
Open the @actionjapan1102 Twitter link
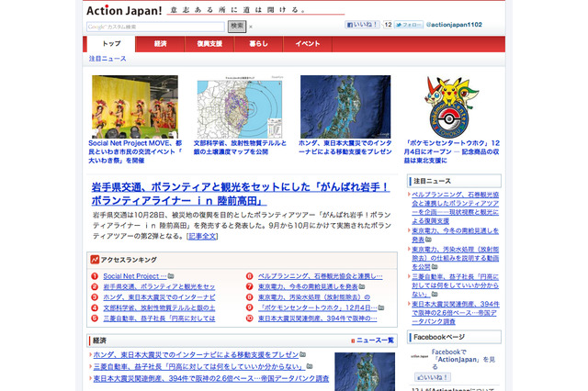pyautogui.click(x=454, y=25)
